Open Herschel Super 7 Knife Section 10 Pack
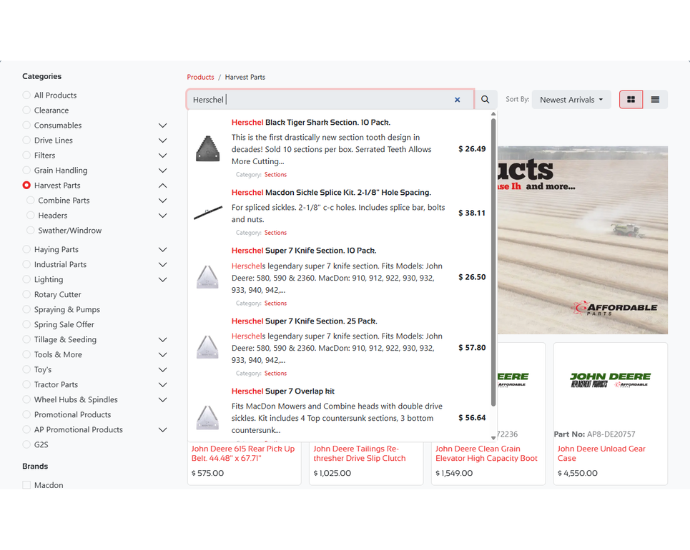Screen dimensions: 690x550 [x=304, y=250]
